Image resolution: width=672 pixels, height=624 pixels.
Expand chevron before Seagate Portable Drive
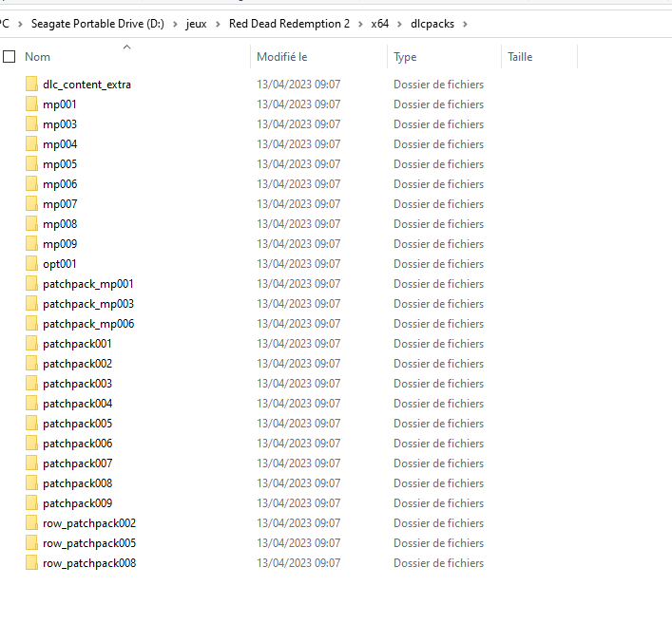coord(20,24)
